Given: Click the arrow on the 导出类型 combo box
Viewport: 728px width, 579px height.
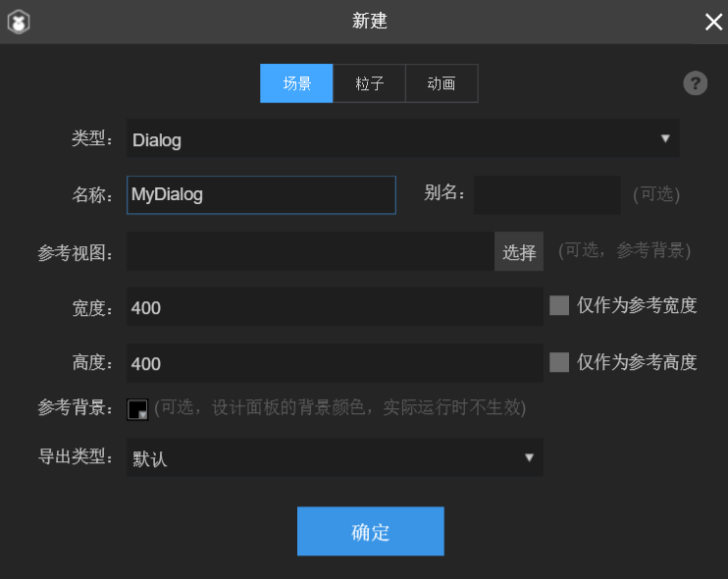Looking at the screenshot, I should 529,457.
